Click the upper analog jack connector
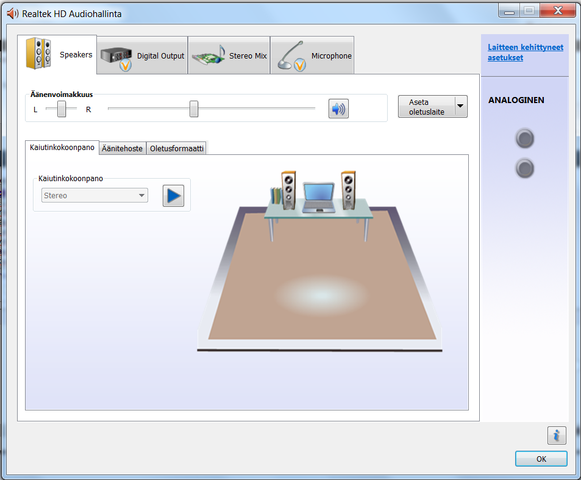 (525, 139)
